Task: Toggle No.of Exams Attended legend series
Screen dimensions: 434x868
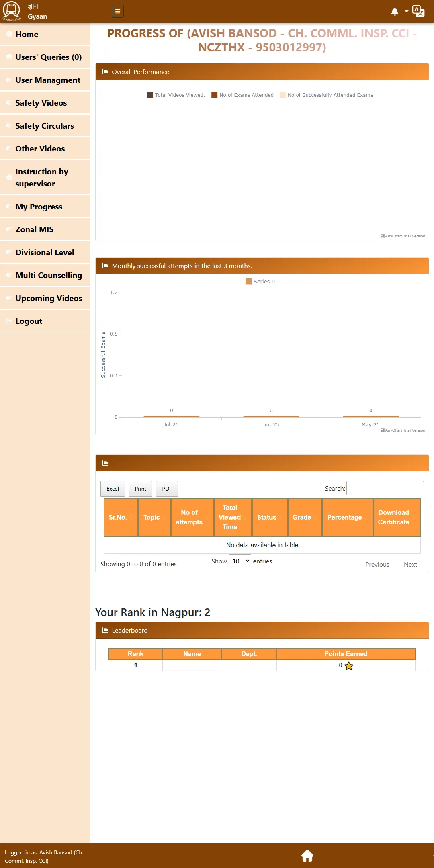Action: pyautogui.click(x=243, y=95)
